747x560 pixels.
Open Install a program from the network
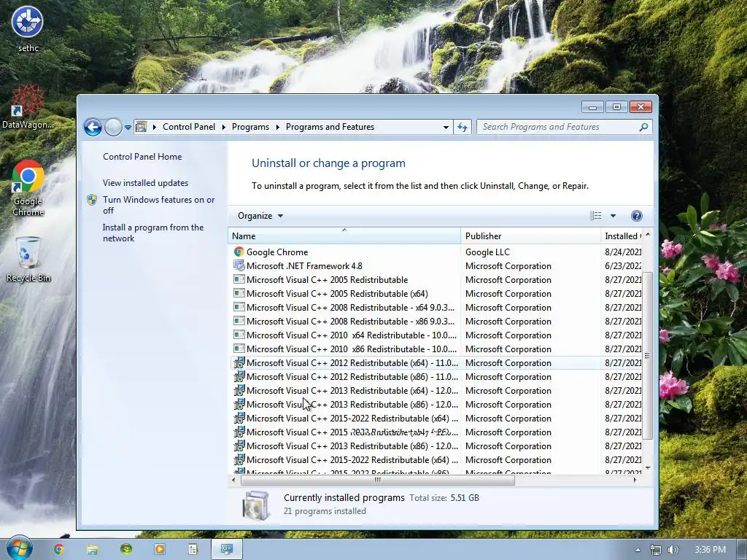(153, 233)
